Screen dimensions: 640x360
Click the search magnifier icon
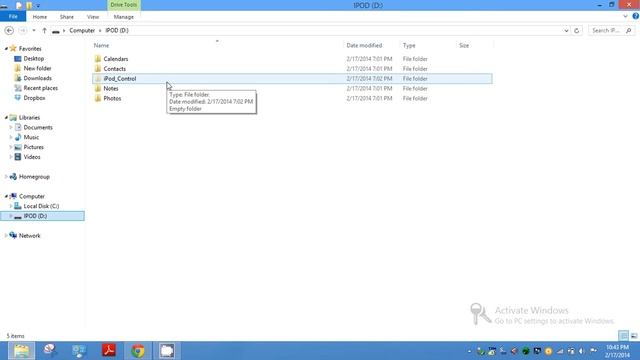click(629, 31)
